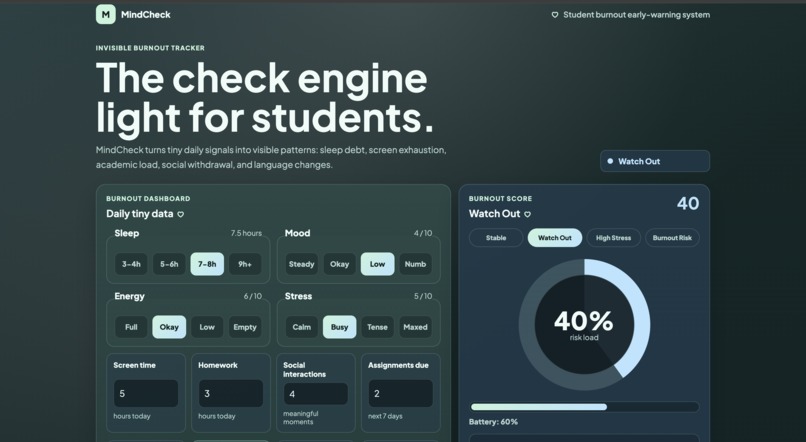806x442 pixels.
Task: Set mood to Numb
Action: (x=415, y=264)
